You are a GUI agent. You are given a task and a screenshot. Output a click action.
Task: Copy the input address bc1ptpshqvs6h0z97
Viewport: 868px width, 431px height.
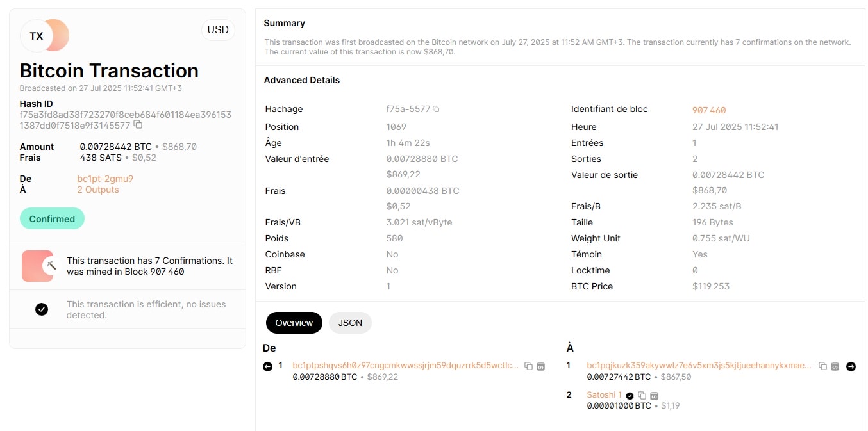click(x=528, y=366)
